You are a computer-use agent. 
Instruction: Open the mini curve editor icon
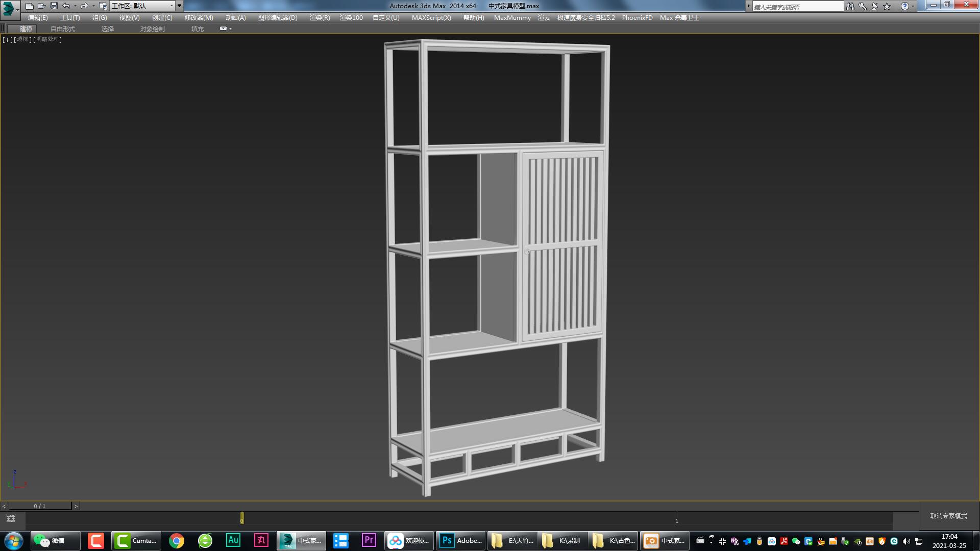[x=11, y=518]
